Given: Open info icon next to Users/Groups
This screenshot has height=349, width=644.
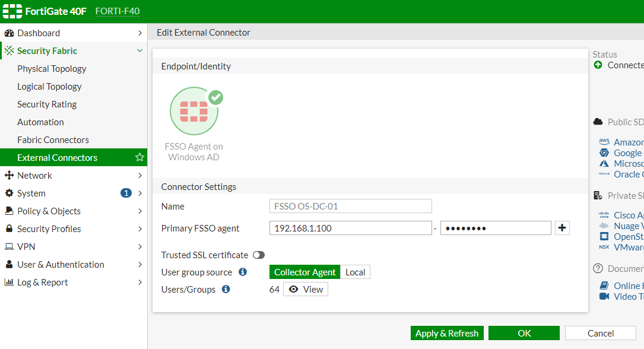Looking at the screenshot, I should (226, 289).
